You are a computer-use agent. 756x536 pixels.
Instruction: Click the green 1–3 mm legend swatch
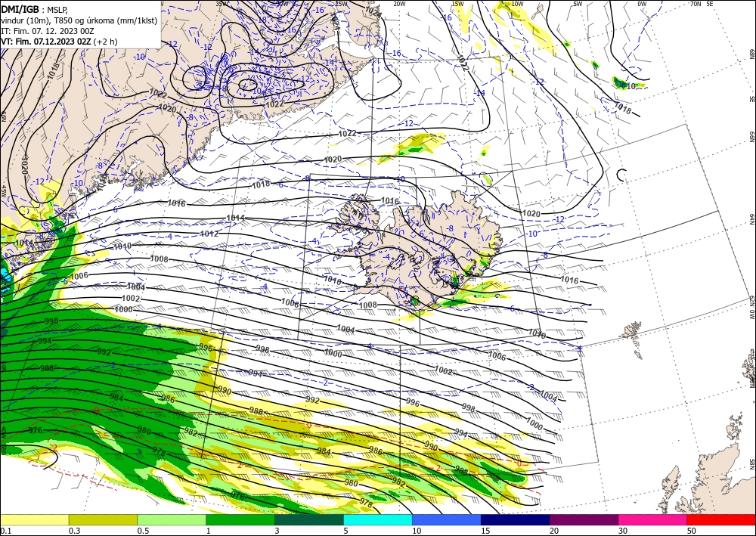pyautogui.click(x=240, y=519)
